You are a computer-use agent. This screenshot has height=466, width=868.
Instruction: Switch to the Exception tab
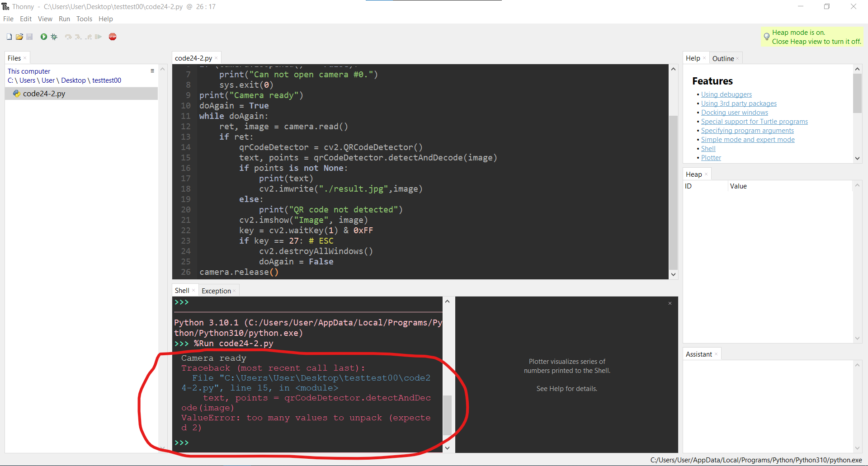216,291
